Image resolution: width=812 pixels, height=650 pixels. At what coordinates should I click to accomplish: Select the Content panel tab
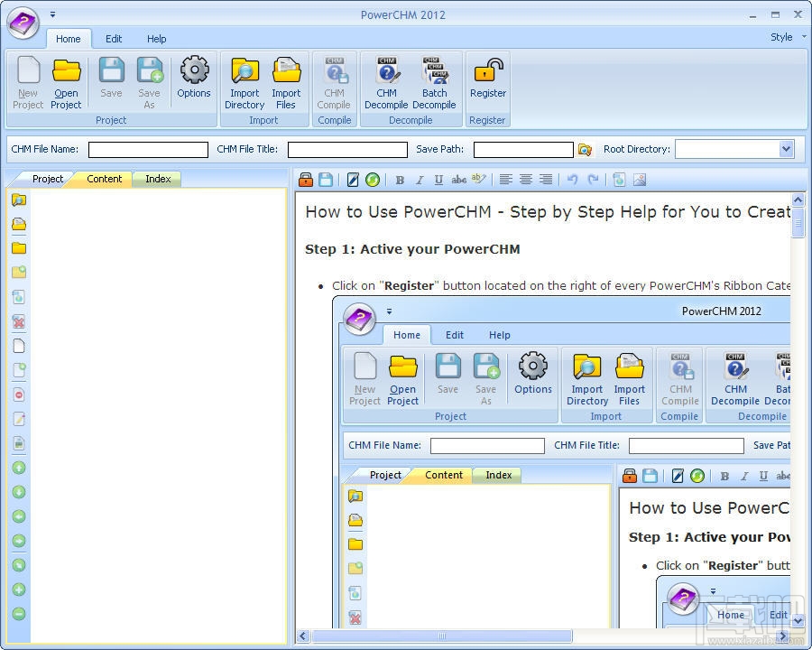(x=104, y=179)
